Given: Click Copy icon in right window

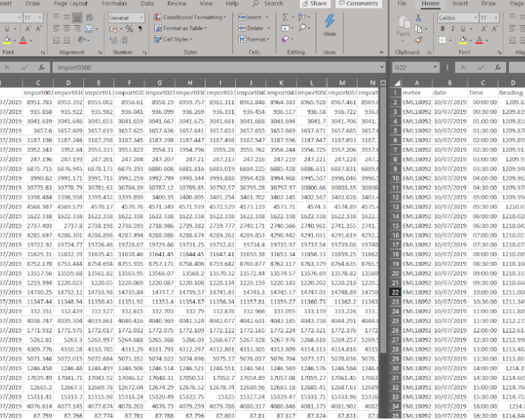Looking at the screenshot, I should click(418, 29).
